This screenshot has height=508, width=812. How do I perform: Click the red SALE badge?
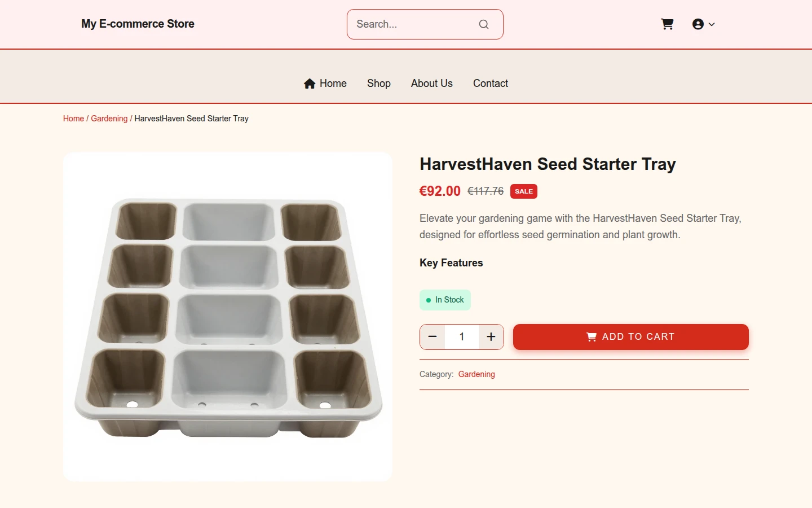pos(524,191)
